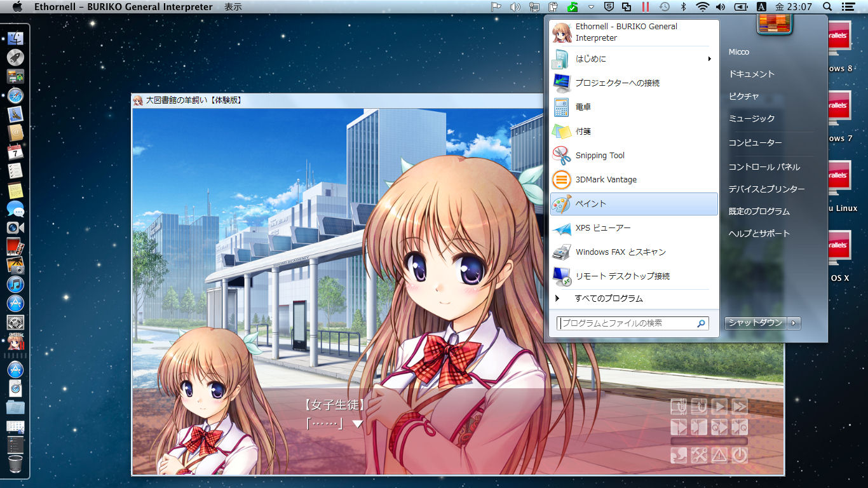
Task: Open Safari compass in Dock
Action: coord(16,96)
